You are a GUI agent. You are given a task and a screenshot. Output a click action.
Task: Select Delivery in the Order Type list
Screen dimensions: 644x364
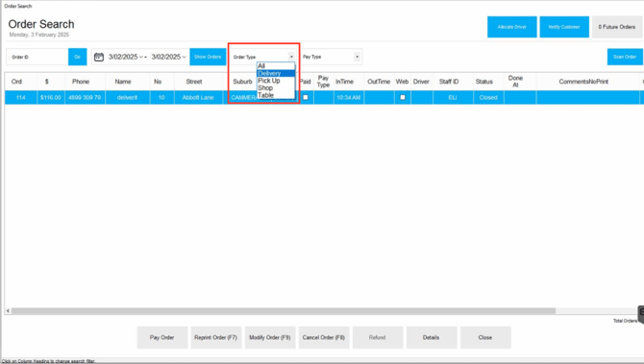[276, 73]
